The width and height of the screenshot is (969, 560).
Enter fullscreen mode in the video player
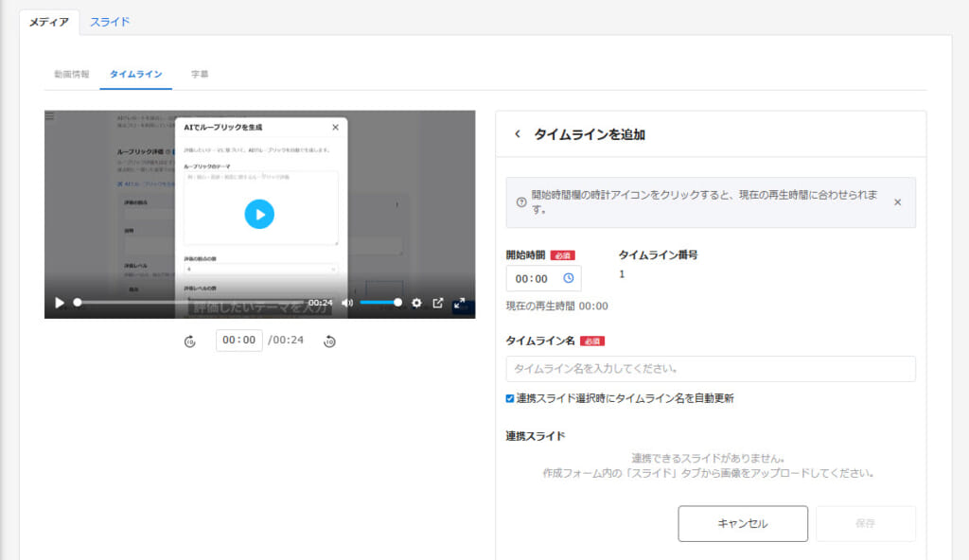pos(460,303)
